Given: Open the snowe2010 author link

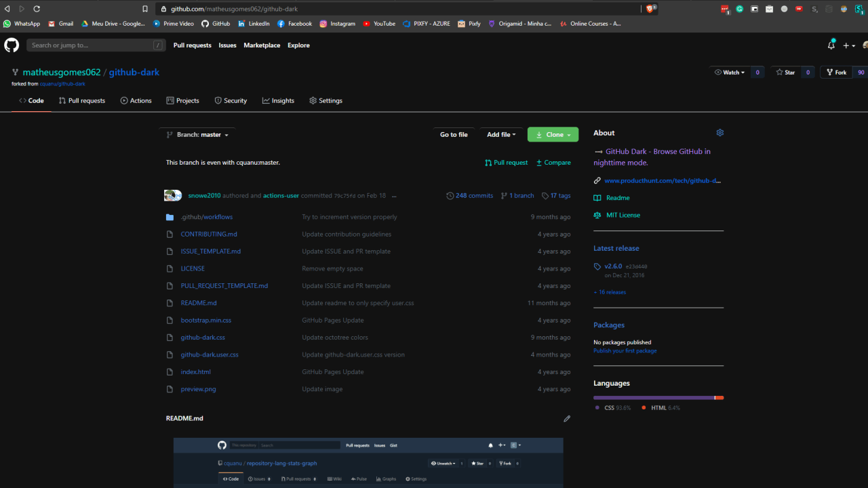Looking at the screenshot, I should tap(205, 196).
